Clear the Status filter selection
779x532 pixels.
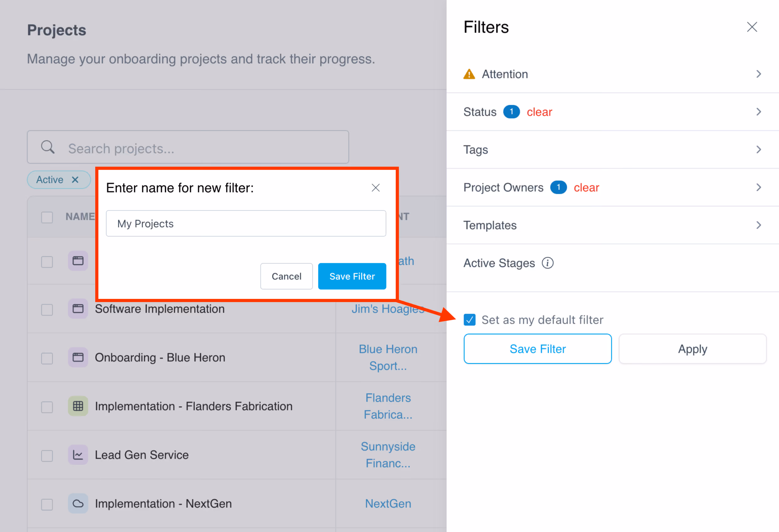point(539,112)
